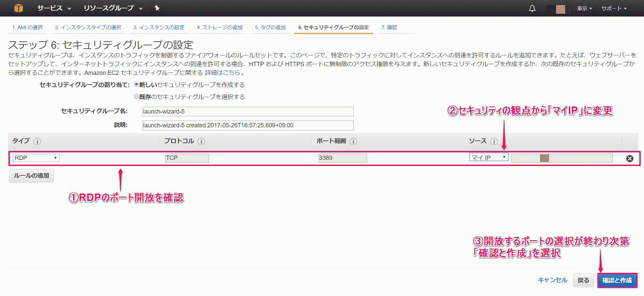Click the TCP protocol field
The image size is (644, 296).
187,158
